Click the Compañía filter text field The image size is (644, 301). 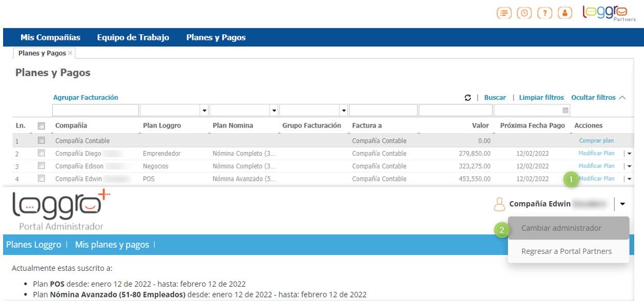point(95,111)
